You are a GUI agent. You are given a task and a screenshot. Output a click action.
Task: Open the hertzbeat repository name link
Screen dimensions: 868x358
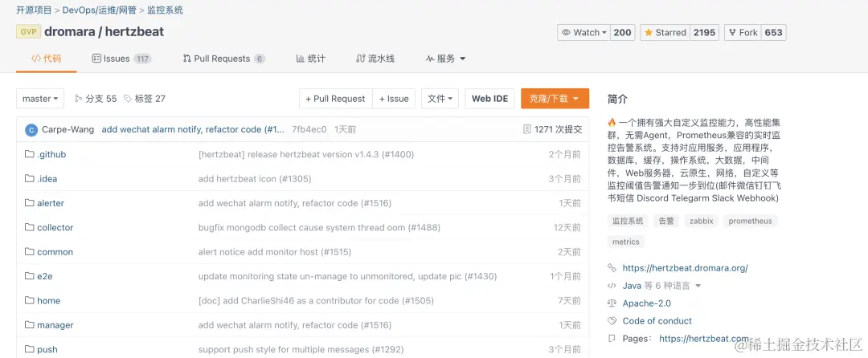pyautogui.click(x=134, y=32)
